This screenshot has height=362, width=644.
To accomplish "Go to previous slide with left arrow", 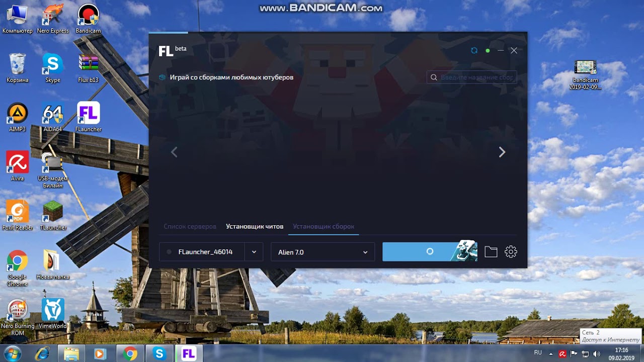I will coord(174,152).
